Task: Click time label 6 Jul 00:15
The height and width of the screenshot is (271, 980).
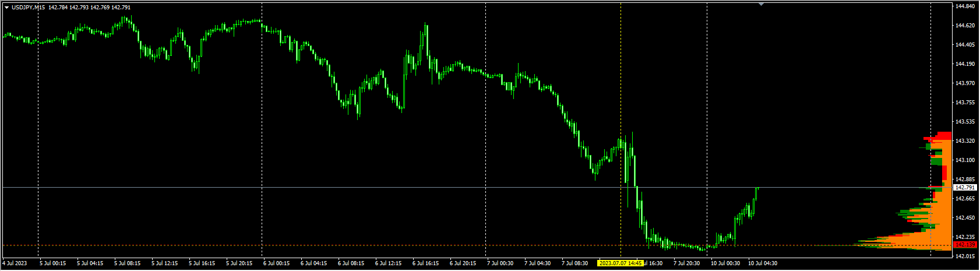Action: 276,263
